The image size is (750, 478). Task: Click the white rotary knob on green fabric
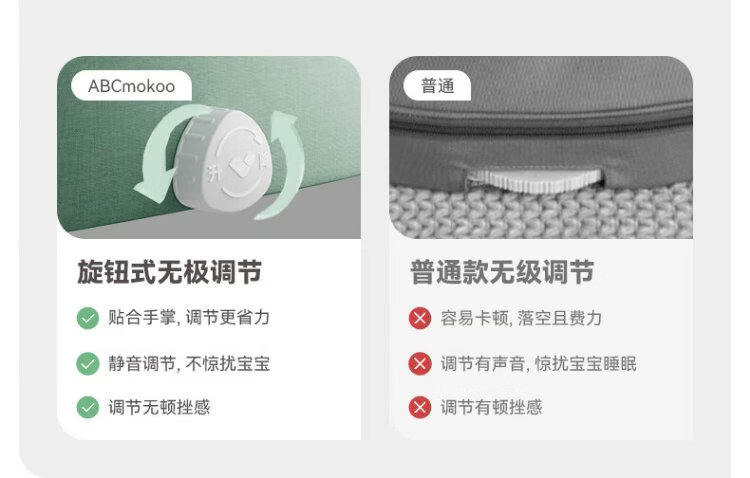tap(221, 160)
